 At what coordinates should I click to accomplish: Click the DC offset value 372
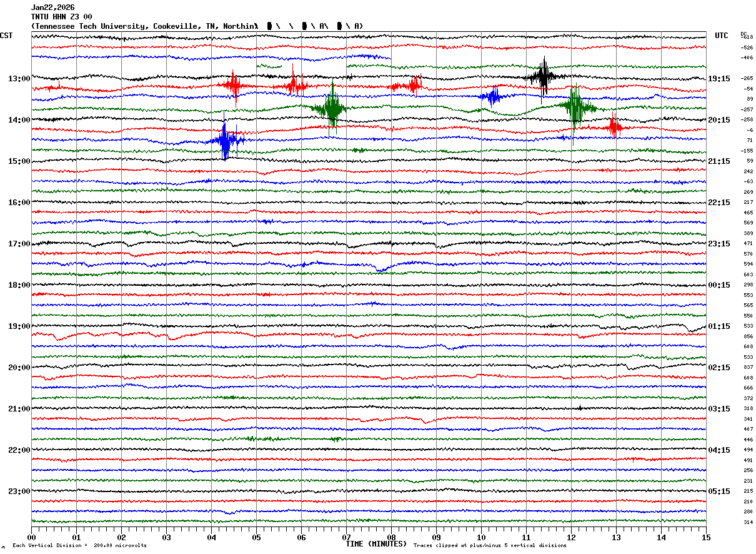point(748,398)
